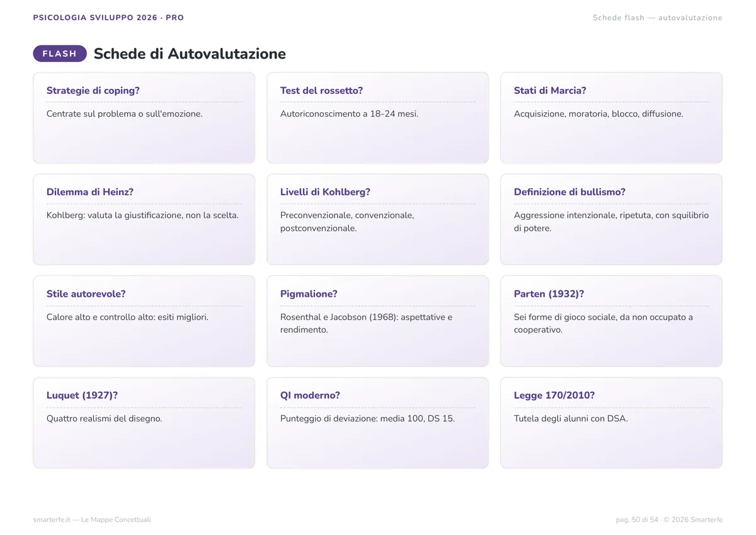Click the answer about Kohlberg valuing the justification
756x535 pixels.
tap(142, 216)
